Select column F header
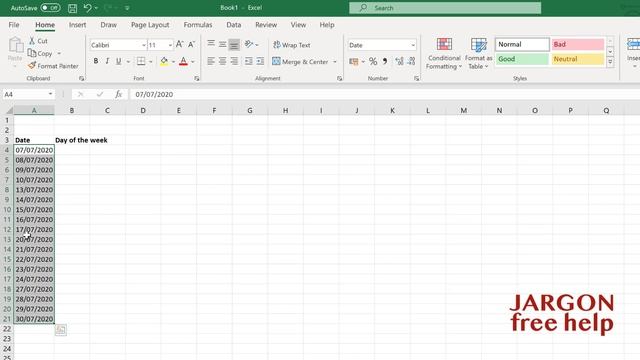Viewport: 640px width, 360px height. [214, 110]
